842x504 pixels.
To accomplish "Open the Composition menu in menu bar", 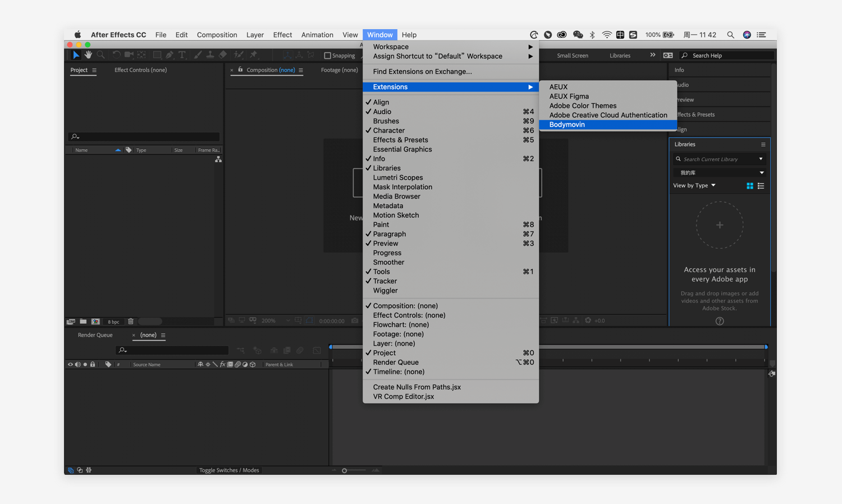I will pyautogui.click(x=217, y=35).
